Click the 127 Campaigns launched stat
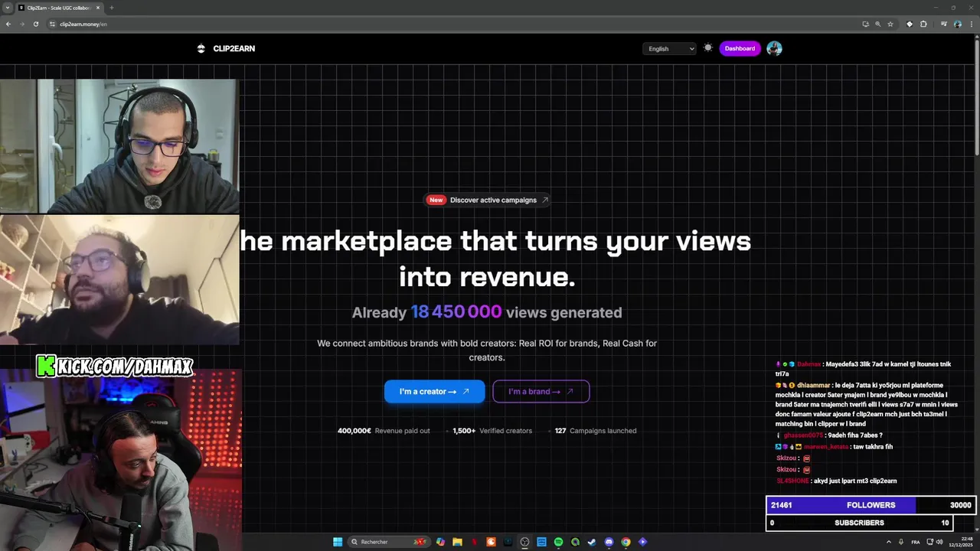The height and width of the screenshot is (551, 980). 596,431
